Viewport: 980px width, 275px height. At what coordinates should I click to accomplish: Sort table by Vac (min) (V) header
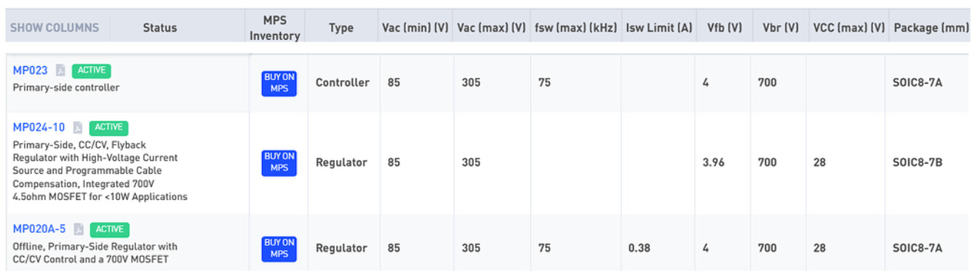pyautogui.click(x=415, y=28)
